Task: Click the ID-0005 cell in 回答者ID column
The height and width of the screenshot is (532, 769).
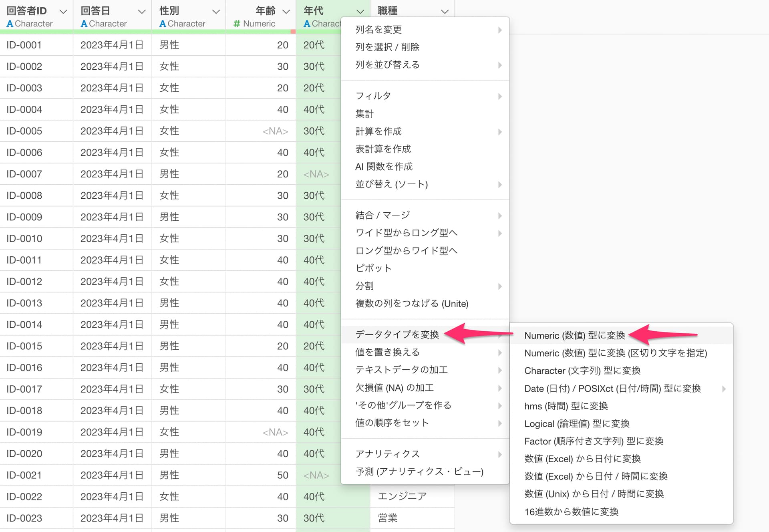Action: [24, 131]
